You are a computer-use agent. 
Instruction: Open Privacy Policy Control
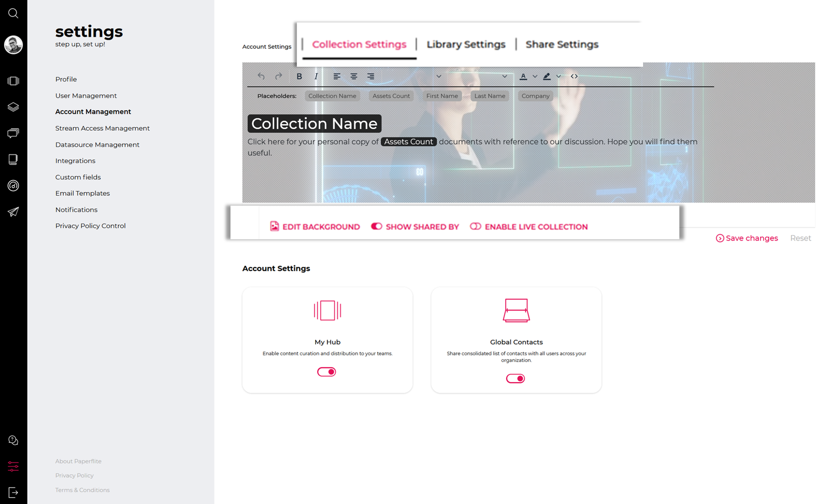pos(90,226)
